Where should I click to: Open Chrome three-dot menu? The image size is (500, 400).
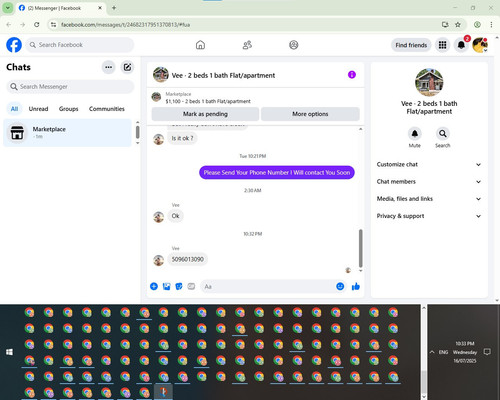(491, 24)
